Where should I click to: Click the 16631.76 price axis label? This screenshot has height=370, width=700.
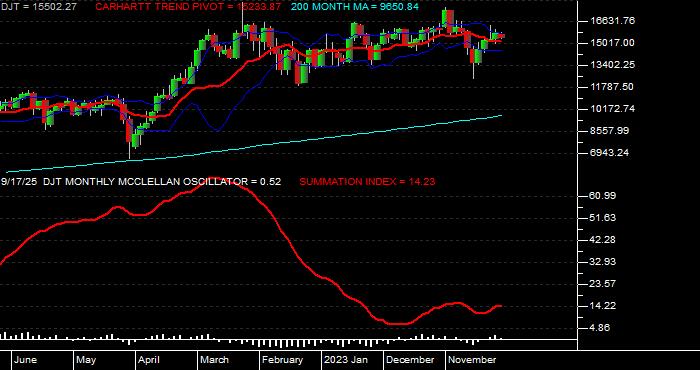[612, 21]
